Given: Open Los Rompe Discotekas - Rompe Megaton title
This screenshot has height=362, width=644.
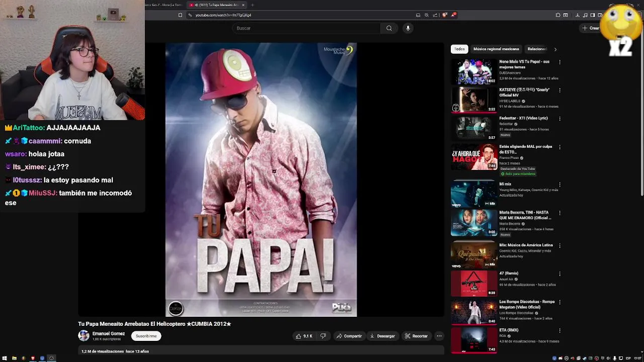Looking at the screenshot, I should pyautogui.click(x=527, y=304).
